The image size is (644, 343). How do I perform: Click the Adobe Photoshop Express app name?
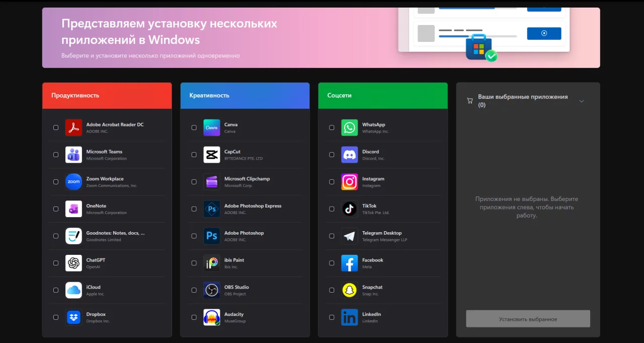[253, 206]
